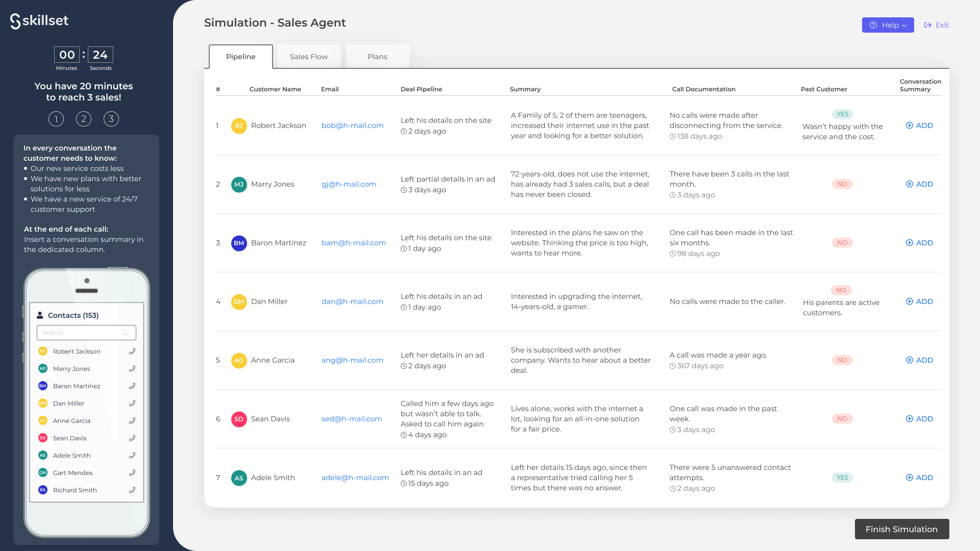Exit the simulation

pos(937,25)
